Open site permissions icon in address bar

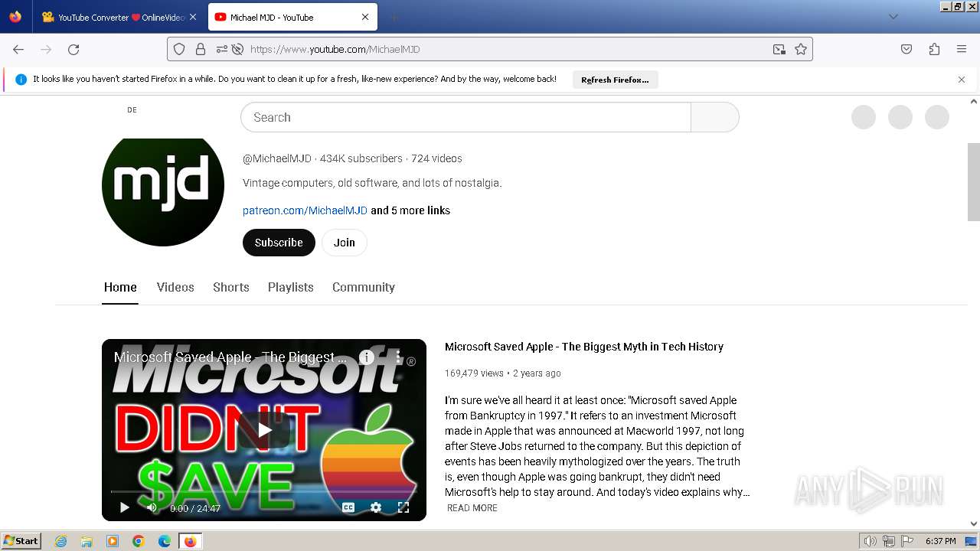point(221,49)
